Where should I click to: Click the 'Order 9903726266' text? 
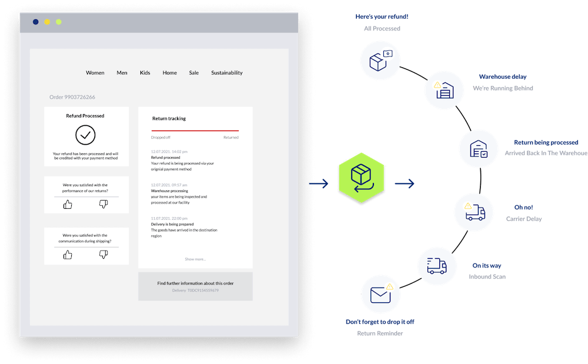pos(72,97)
